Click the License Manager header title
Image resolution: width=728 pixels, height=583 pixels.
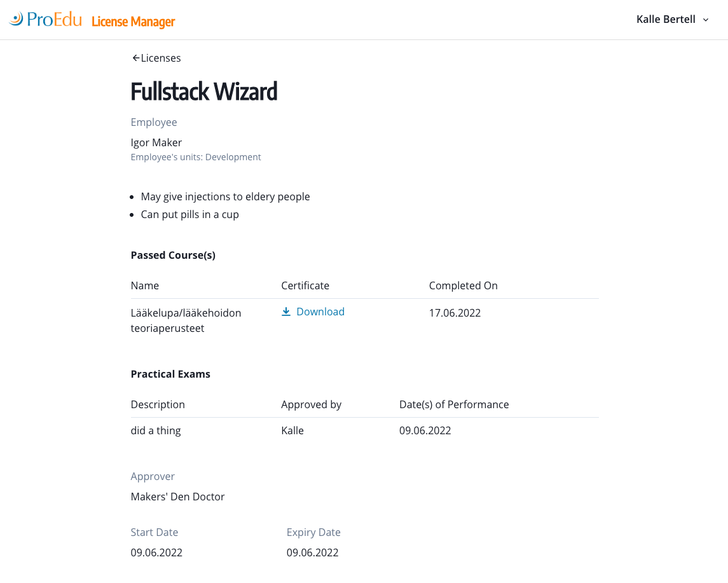(133, 22)
